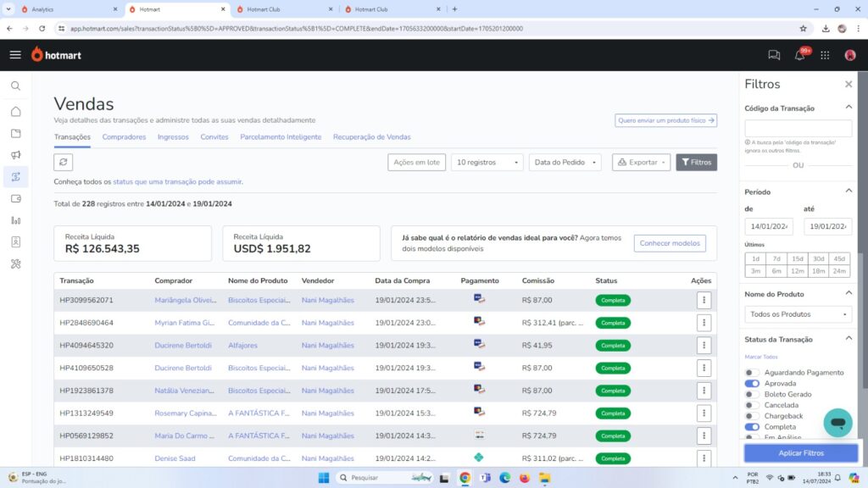Open the tools sidebar icon
868x488 pixels.
click(x=15, y=264)
